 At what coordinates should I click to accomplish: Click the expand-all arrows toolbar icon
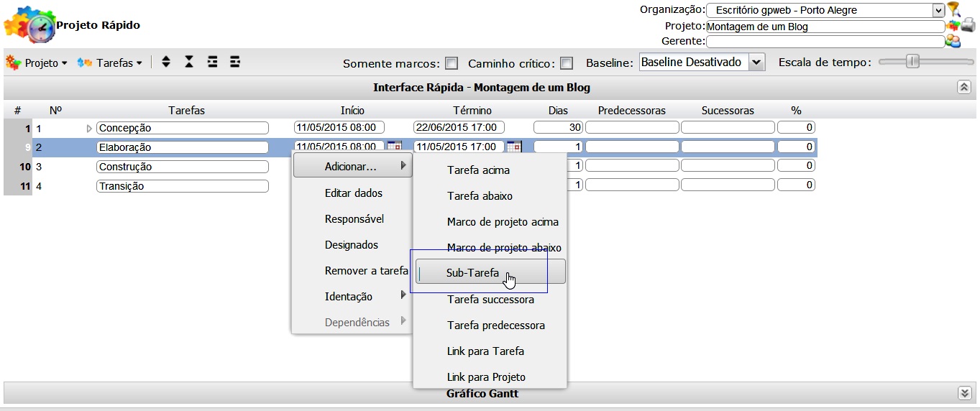(166, 63)
